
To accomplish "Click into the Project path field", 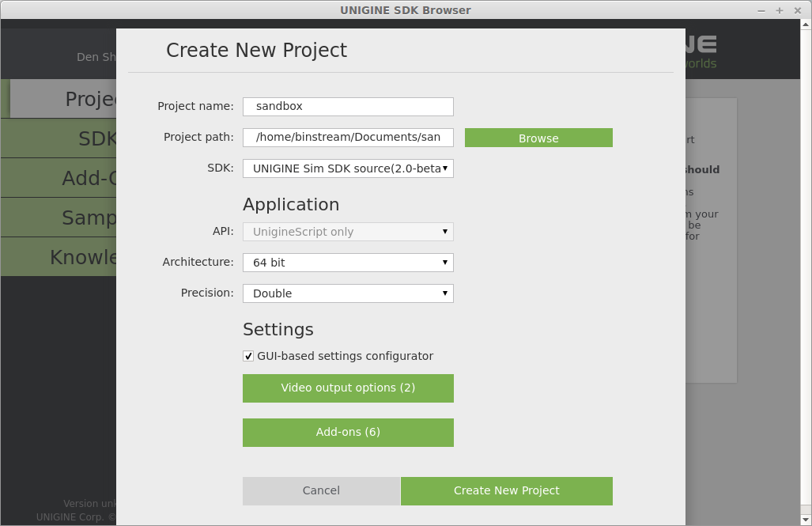I will (348, 138).
